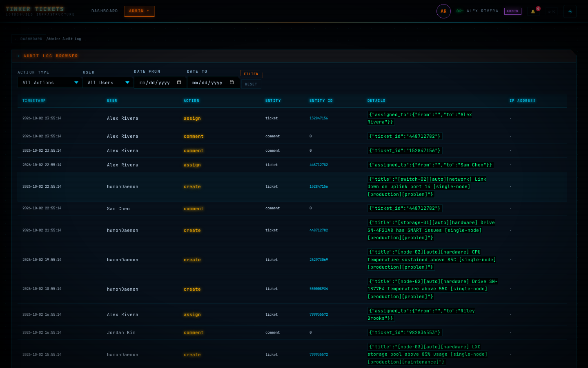Click the ADMIN role badge
The image size is (588, 368).
[x=512, y=11]
